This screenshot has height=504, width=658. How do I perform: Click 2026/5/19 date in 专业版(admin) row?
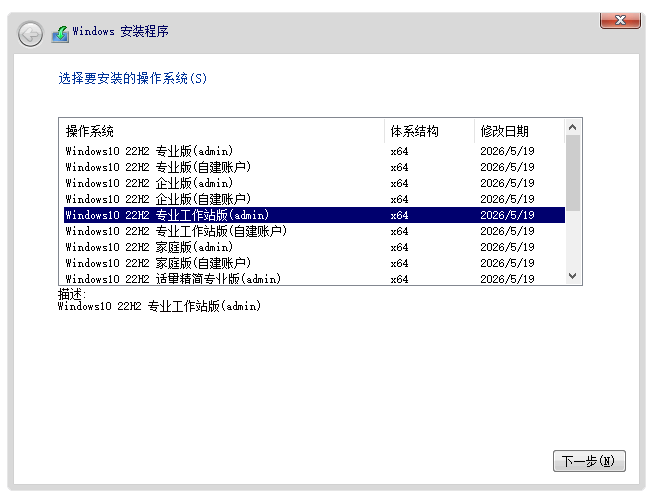(x=507, y=151)
